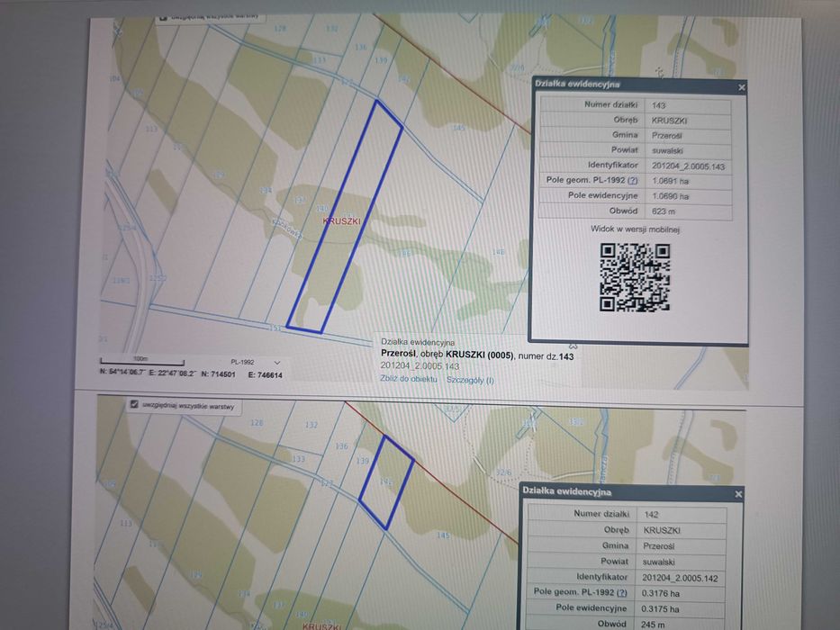840x630 pixels.
Task: Click the mobile view QR code
Action: (x=635, y=277)
